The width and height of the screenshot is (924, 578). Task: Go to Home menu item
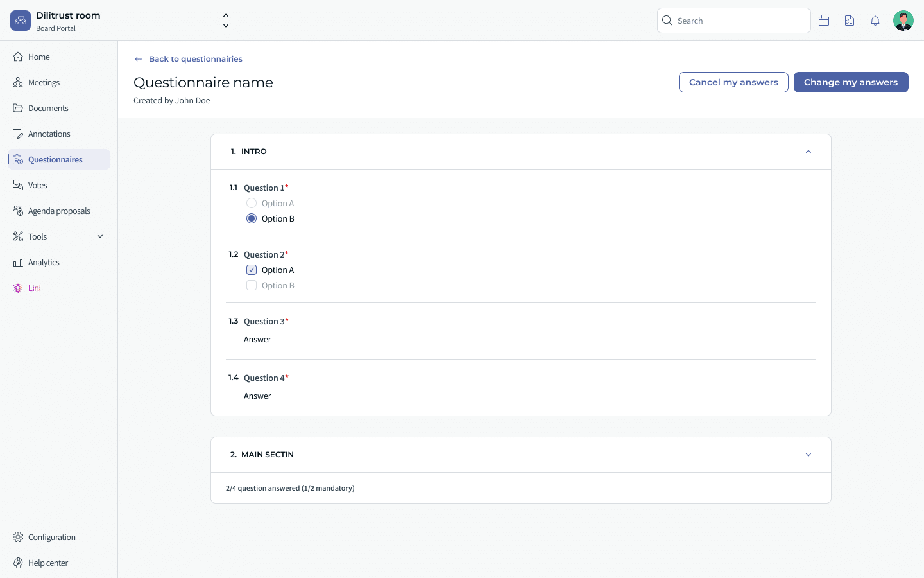[x=59, y=57]
